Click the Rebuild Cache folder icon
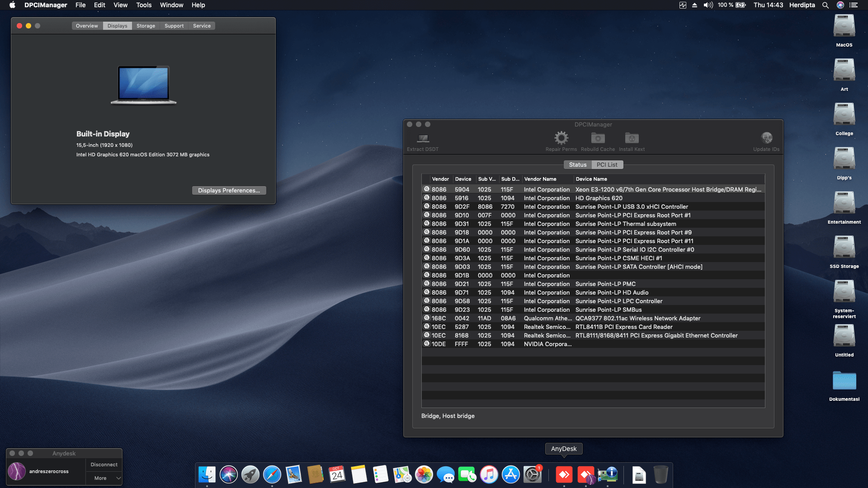This screenshot has height=488, width=868. point(597,138)
